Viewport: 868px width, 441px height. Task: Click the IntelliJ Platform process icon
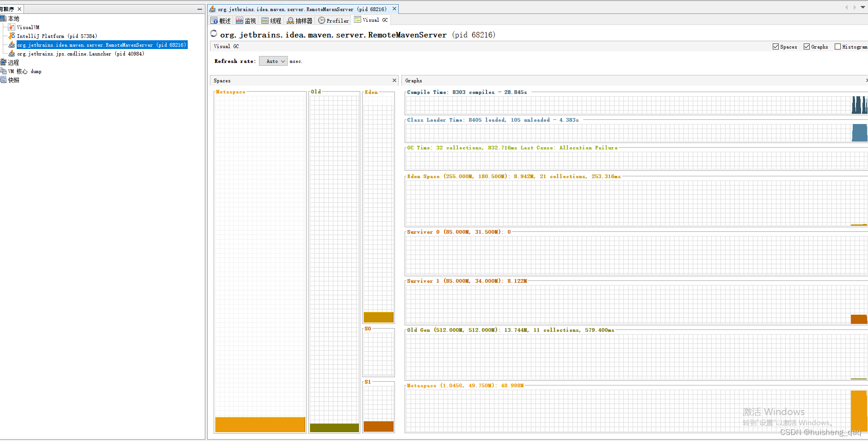coord(12,36)
